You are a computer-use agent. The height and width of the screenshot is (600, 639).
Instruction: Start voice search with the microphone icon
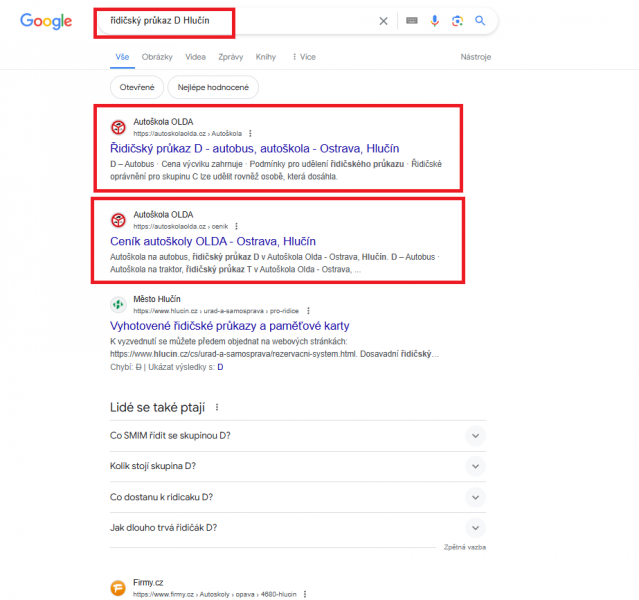434,20
